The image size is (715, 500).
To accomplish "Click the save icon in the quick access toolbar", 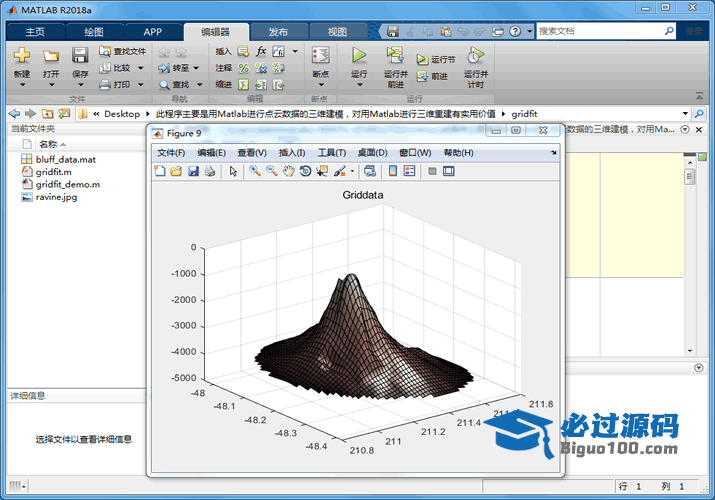I will 393,31.
